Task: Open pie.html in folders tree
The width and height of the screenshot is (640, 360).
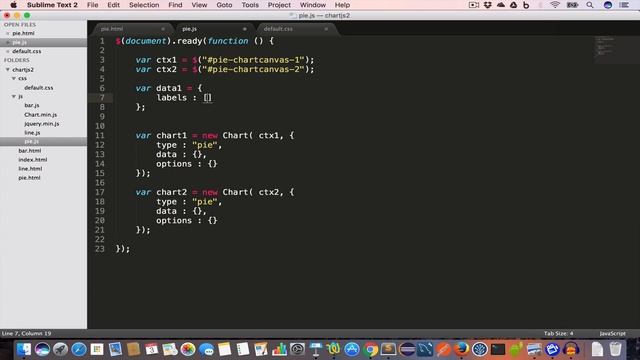Action: [29, 178]
